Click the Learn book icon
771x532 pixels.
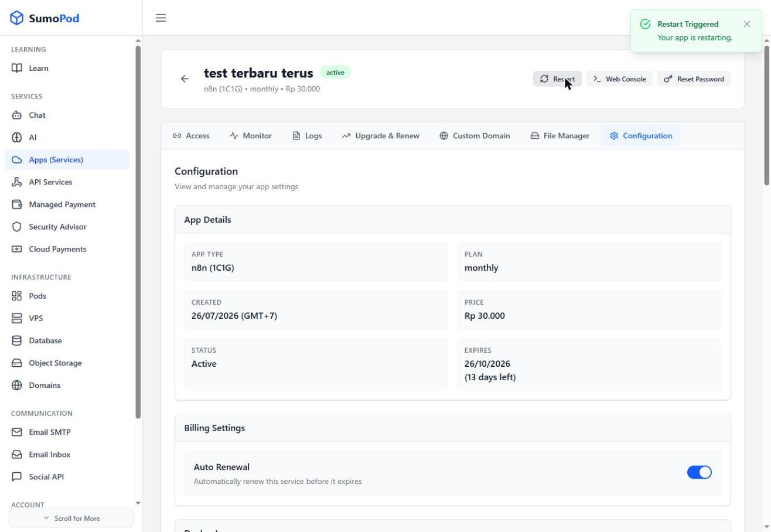point(17,68)
